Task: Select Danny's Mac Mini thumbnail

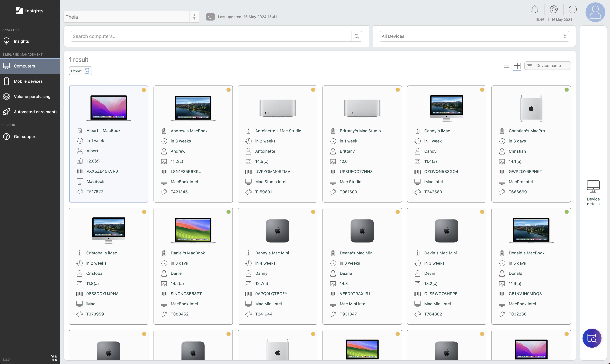Action: (x=277, y=231)
